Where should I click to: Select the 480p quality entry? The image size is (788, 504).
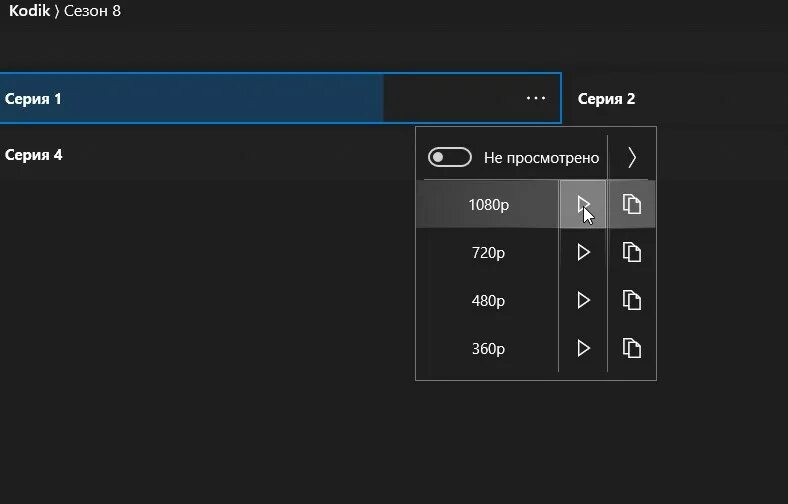(488, 300)
